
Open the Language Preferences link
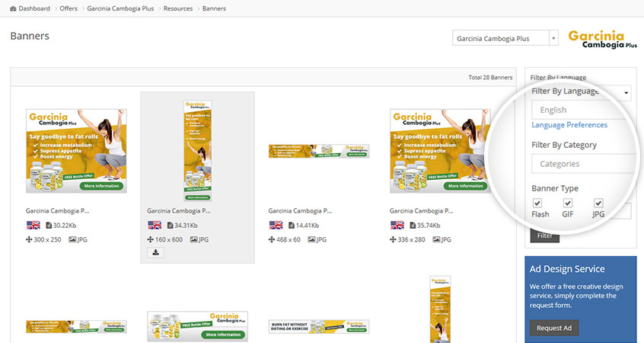click(569, 124)
